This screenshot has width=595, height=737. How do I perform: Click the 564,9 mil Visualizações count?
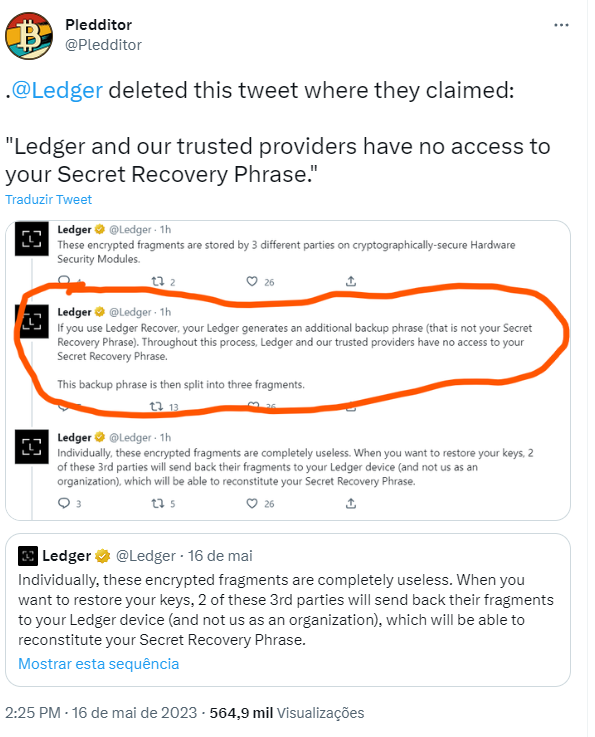tap(287, 713)
